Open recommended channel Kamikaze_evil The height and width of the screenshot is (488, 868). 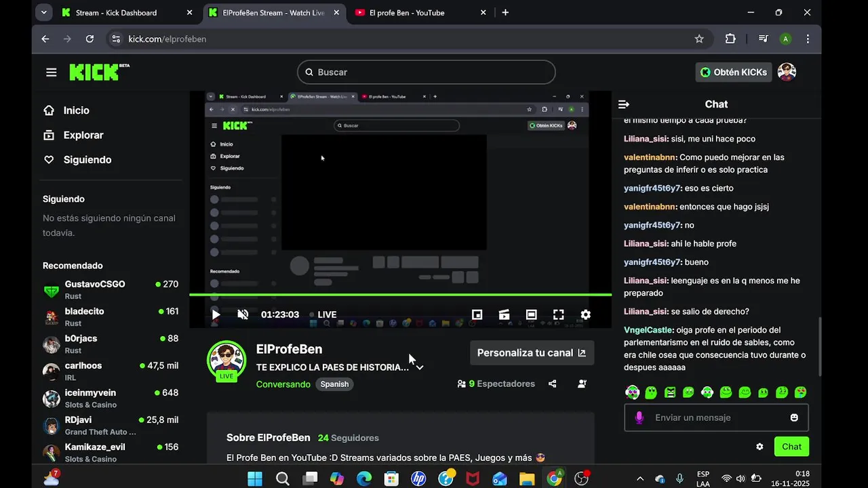click(x=111, y=452)
